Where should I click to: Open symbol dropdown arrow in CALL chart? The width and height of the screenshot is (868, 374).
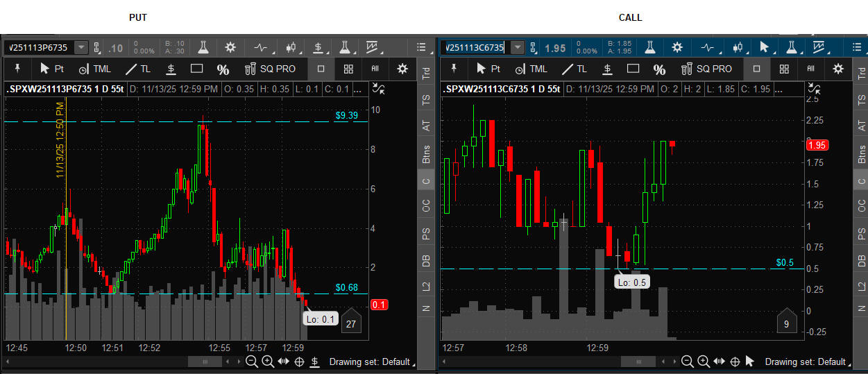(x=517, y=48)
